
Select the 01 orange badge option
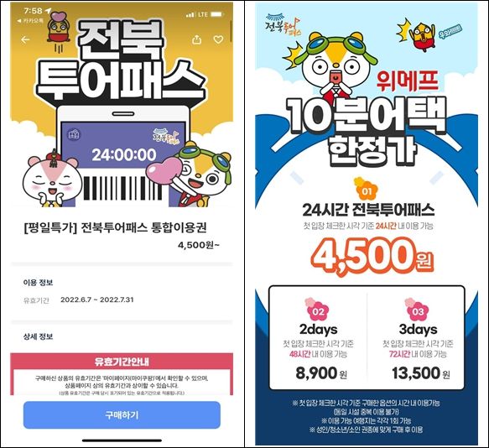click(x=366, y=189)
